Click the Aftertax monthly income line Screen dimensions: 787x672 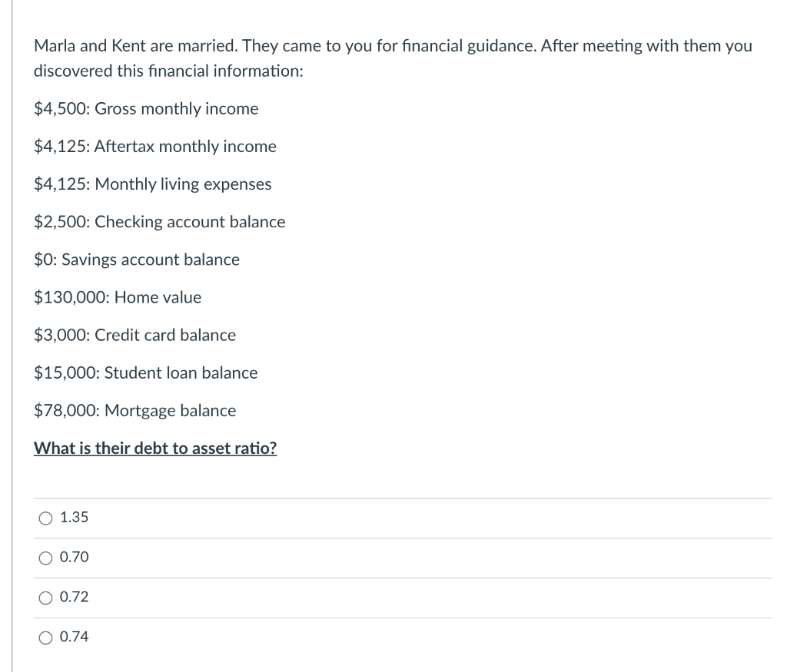click(155, 147)
